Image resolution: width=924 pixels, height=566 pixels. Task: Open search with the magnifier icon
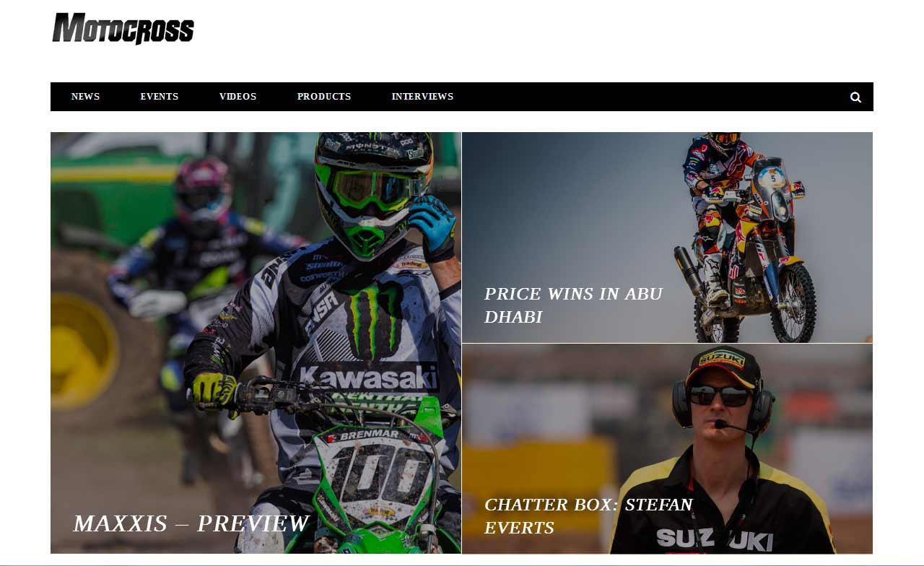point(855,97)
